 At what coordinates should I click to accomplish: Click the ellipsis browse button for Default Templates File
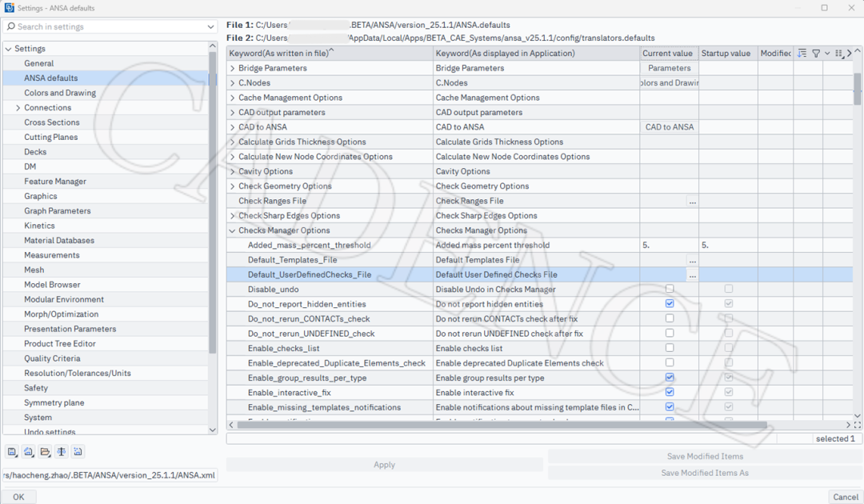coord(693,260)
